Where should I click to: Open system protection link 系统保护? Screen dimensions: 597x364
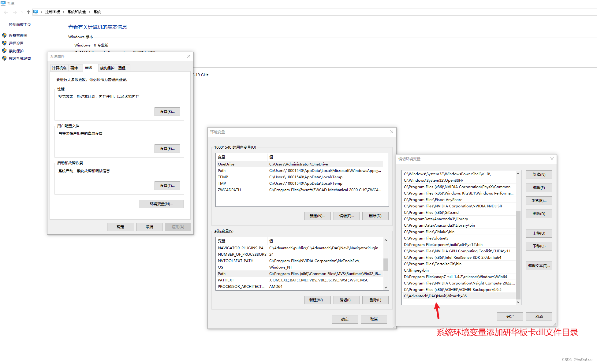click(x=16, y=51)
